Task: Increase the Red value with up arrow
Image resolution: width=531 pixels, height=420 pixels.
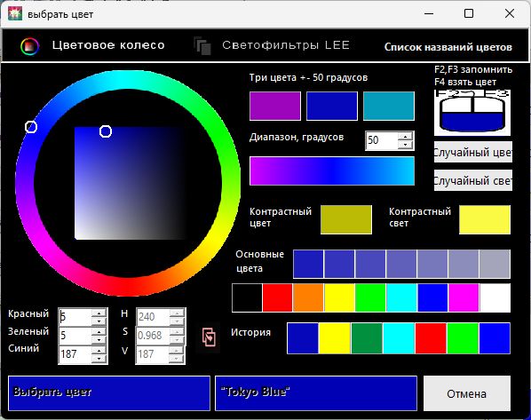Action: tap(99, 313)
